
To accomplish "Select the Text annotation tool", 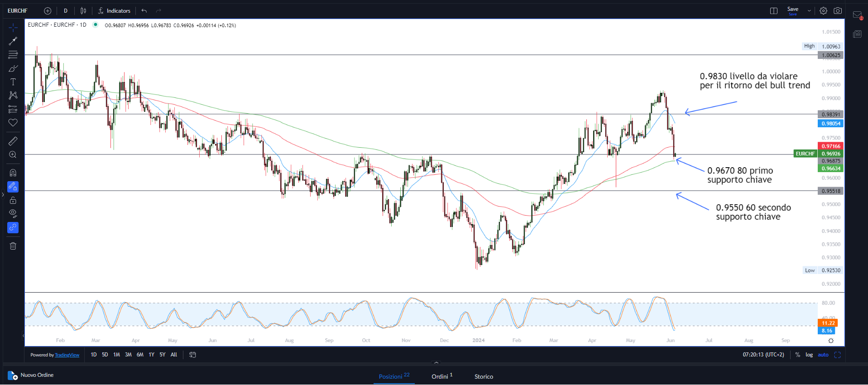I will [x=13, y=82].
